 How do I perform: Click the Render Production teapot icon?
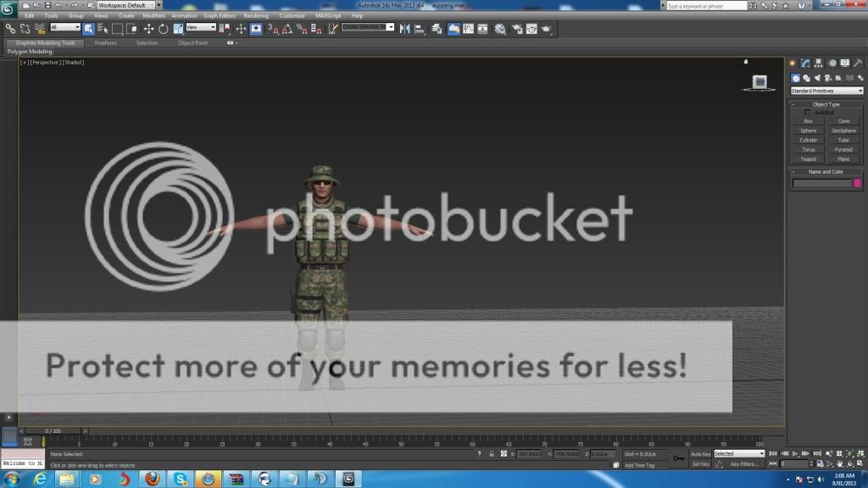[547, 29]
